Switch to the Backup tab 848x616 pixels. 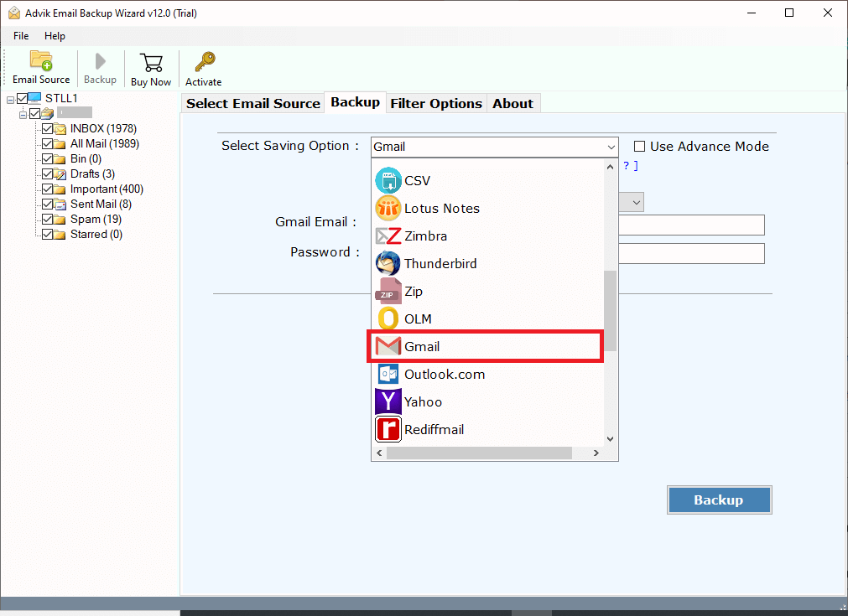pyautogui.click(x=356, y=102)
